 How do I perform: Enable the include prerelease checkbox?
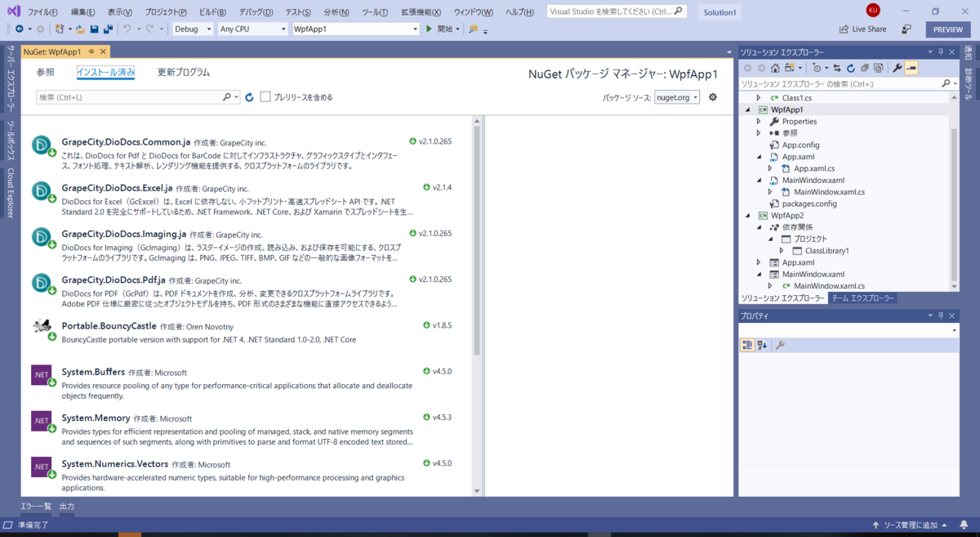265,97
